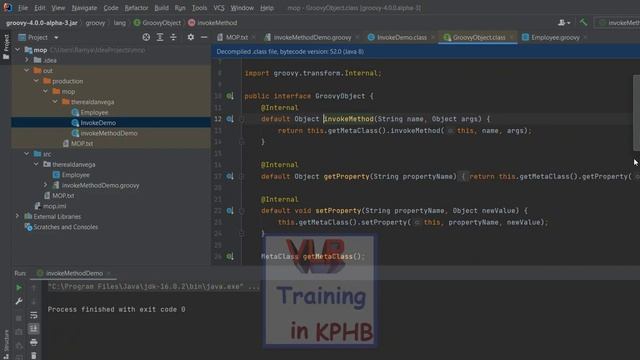This screenshot has width=640, height=360.
Task: Clear console with trash icon
Action: coord(34,356)
